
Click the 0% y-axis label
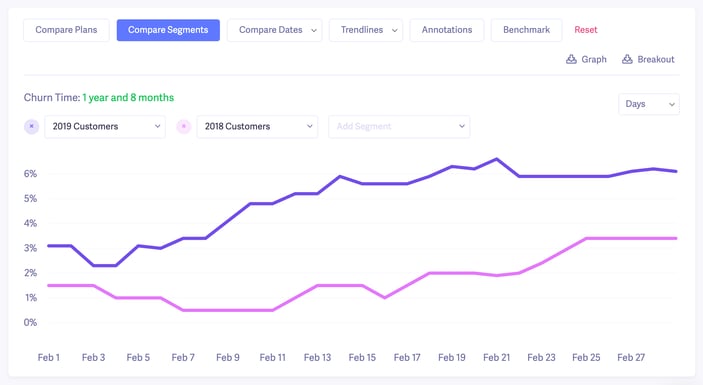pyautogui.click(x=30, y=322)
